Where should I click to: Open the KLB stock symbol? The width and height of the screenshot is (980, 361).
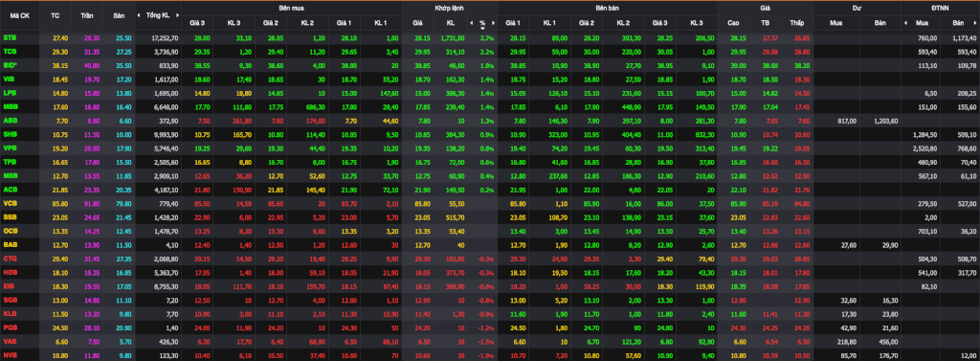[x=10, y=313]
